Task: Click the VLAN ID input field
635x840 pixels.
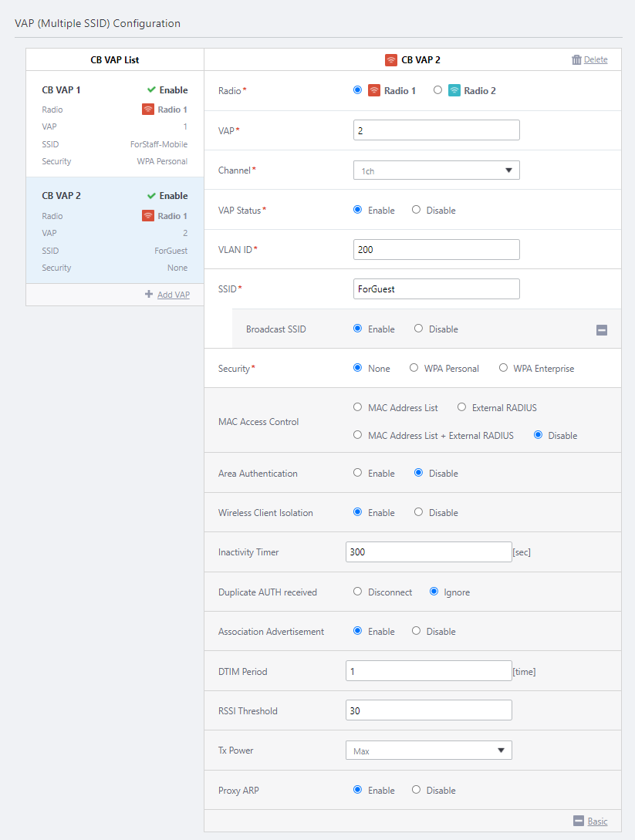Action: [436, 249]
